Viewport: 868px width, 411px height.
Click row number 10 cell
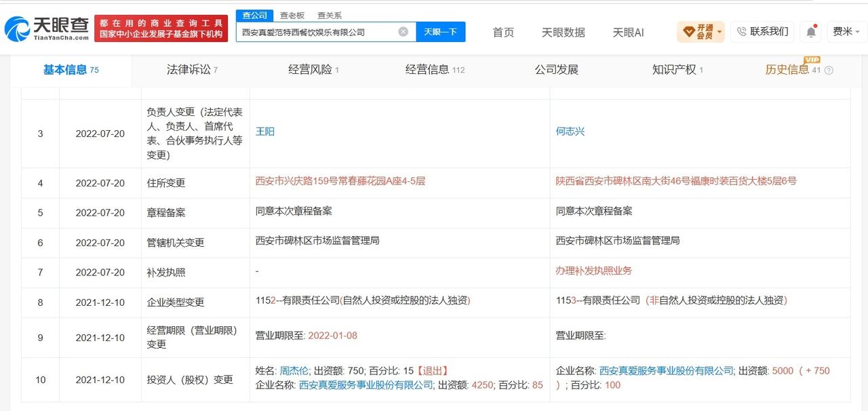(40, 380)
